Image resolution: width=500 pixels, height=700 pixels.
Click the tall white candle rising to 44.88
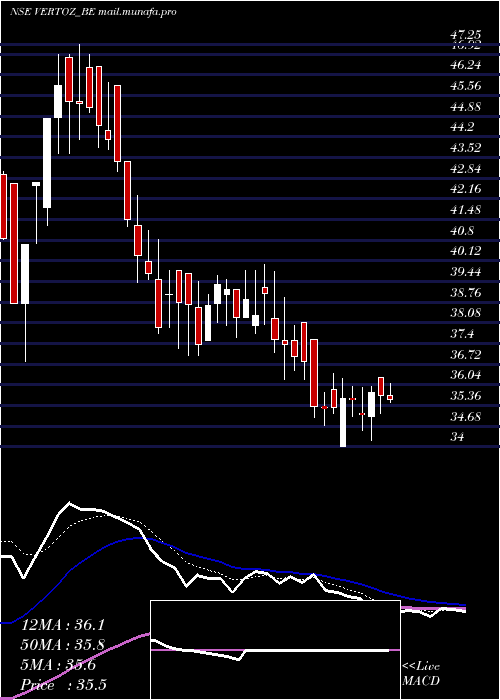47,163
